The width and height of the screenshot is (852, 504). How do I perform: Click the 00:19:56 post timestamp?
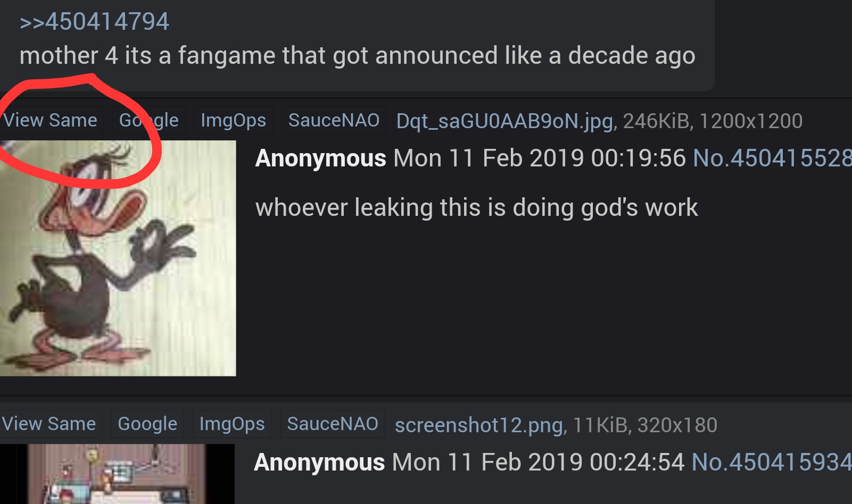pyautogui.click(x=540, y=158)
